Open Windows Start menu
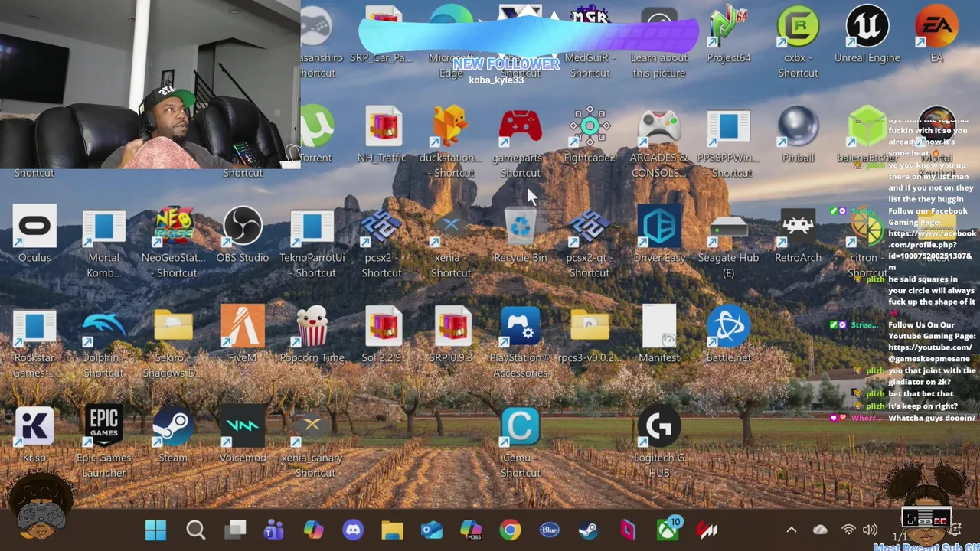The width and height of the screenshot is (980, 551). point(155,530)
